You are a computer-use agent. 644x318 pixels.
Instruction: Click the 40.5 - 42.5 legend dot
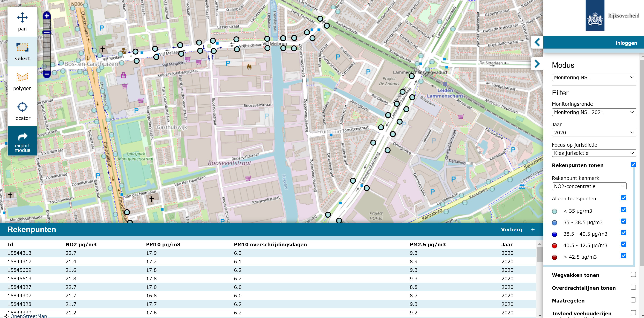[x=554, y=246]
